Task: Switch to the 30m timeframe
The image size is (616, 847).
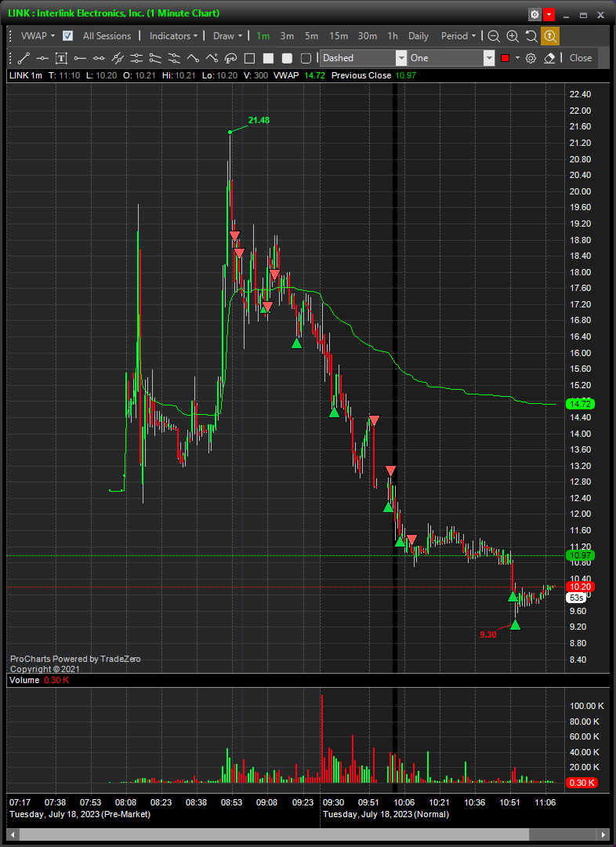Action: (x=368, y=35)
